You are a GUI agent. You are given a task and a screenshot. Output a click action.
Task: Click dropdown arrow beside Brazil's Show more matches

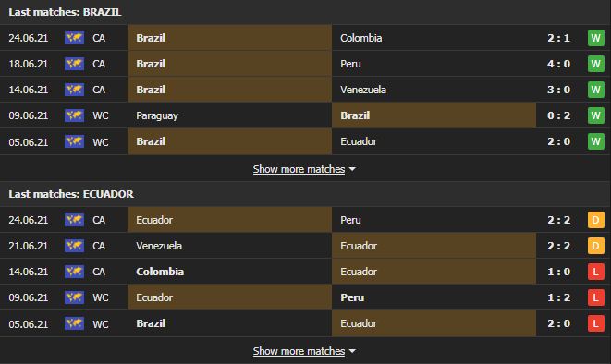click(x=352, y=169)
